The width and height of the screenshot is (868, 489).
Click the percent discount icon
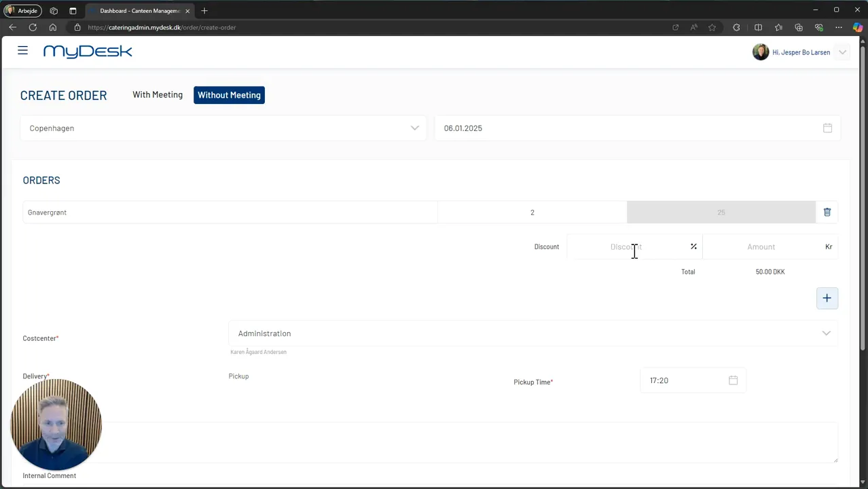click(693, 247)
